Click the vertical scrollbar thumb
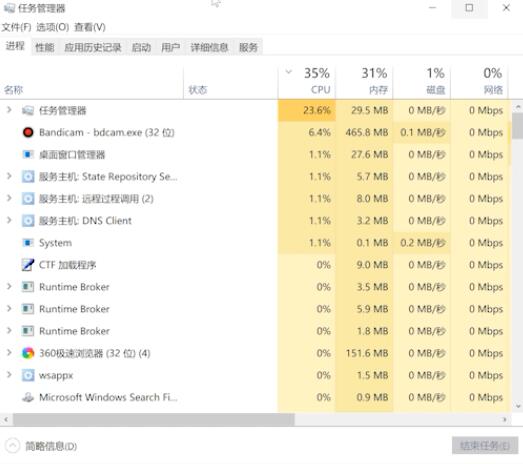Screen dimensions: 523x464 (x=518, y=125)
